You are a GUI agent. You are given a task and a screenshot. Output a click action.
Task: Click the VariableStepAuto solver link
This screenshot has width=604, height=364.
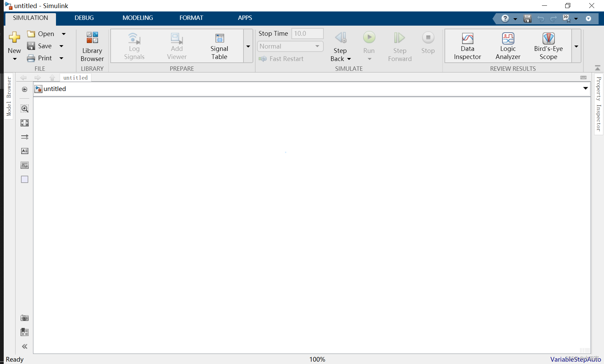coord(575,359)
